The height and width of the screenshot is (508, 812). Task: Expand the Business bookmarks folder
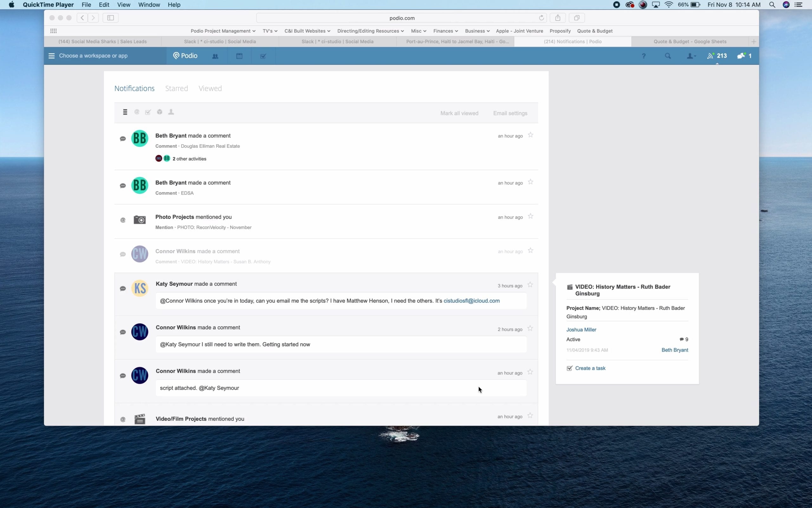pyautogui.click(x=477, y=31)
